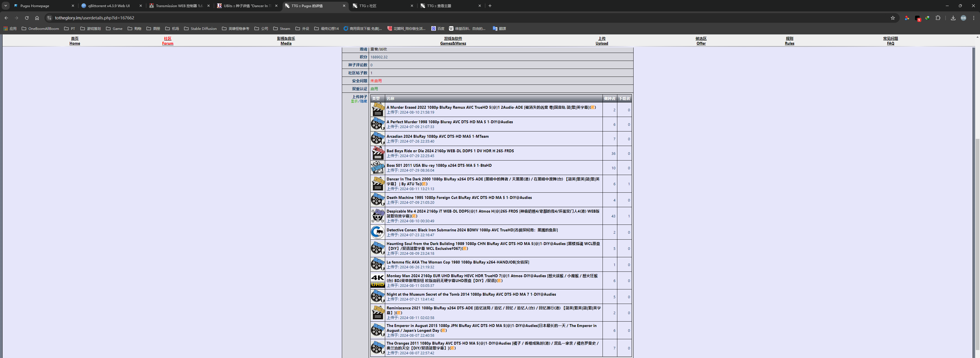Click the Internet Download Manager extension icon
The image size is (980, 358).
pos(928,18)
